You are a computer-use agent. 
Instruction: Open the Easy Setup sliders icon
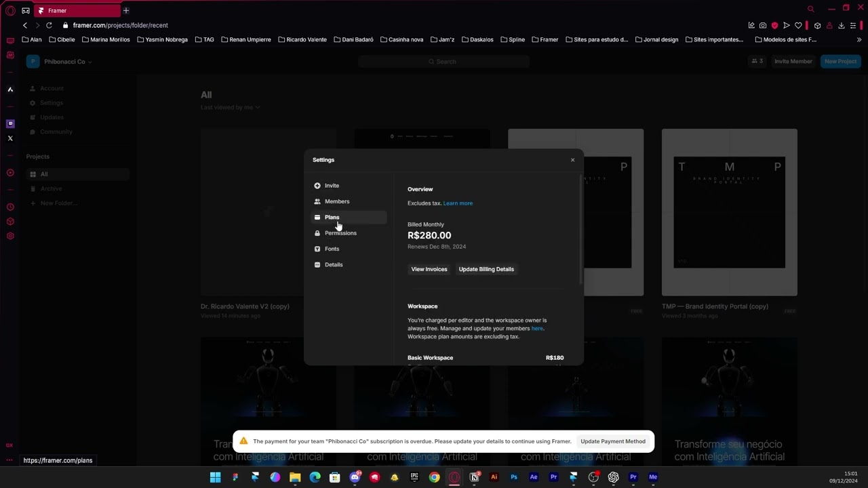[853, 25]
